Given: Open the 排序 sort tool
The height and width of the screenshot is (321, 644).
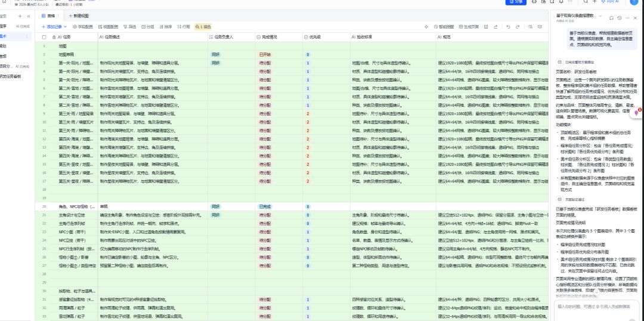Looking at the screenshot, I should click(166, 27).
